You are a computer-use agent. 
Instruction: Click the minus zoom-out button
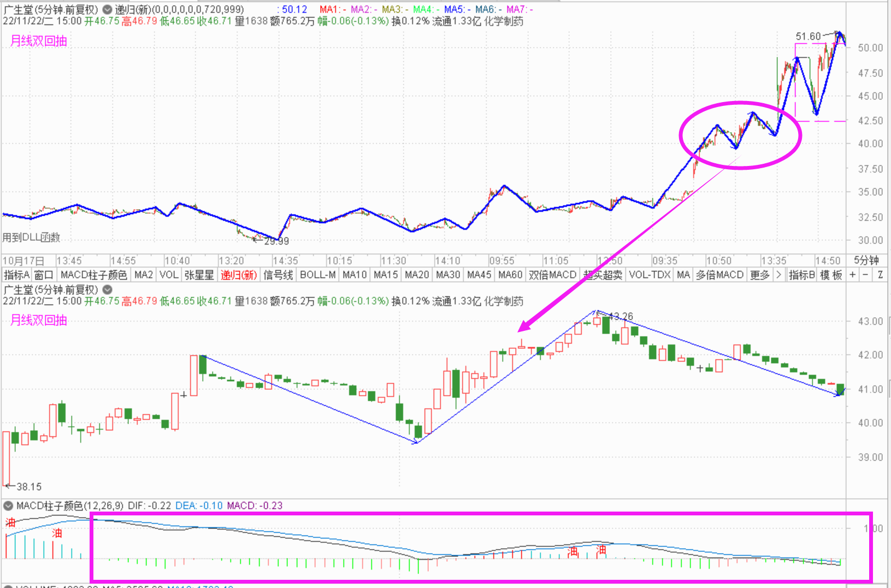(x=865, y=275)
